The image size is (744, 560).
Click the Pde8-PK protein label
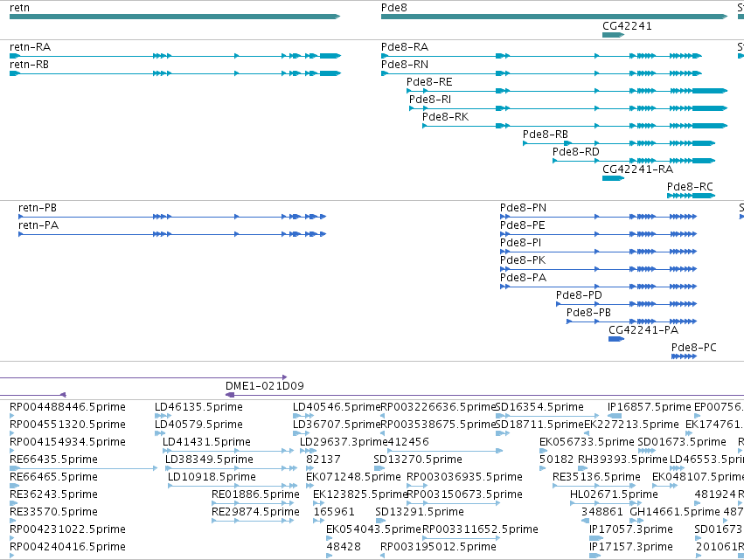523,260
